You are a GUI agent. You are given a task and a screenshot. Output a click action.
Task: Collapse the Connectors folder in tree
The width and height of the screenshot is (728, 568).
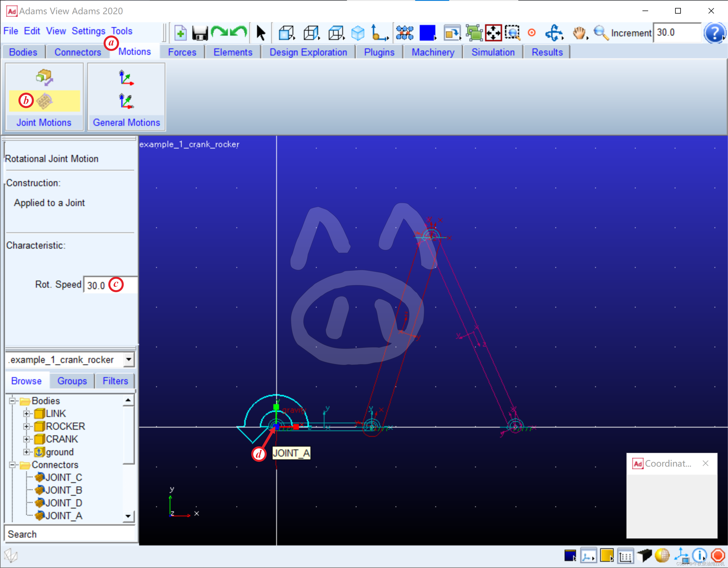(12, 465)
